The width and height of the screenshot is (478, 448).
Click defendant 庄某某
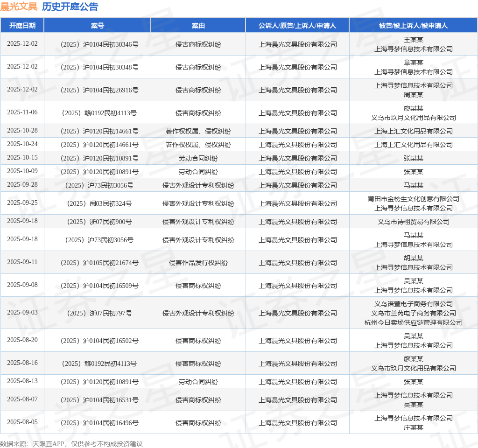[x=414, y=427]
